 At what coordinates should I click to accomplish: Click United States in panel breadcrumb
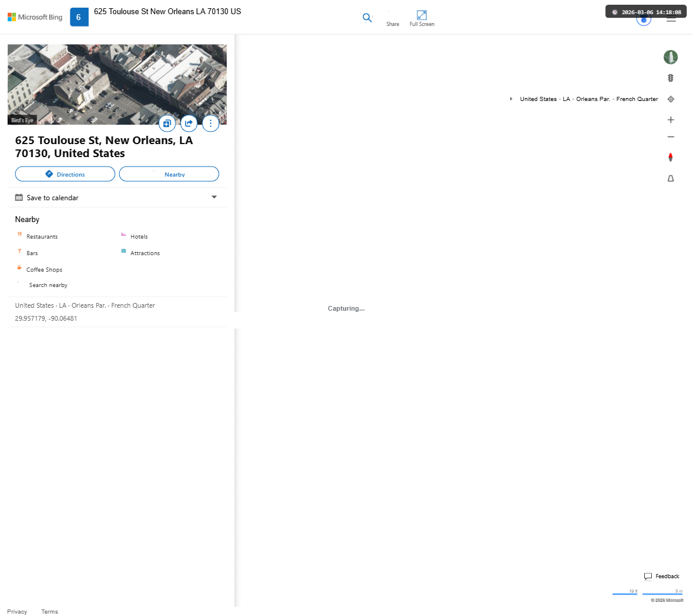[x=34, y=305]
